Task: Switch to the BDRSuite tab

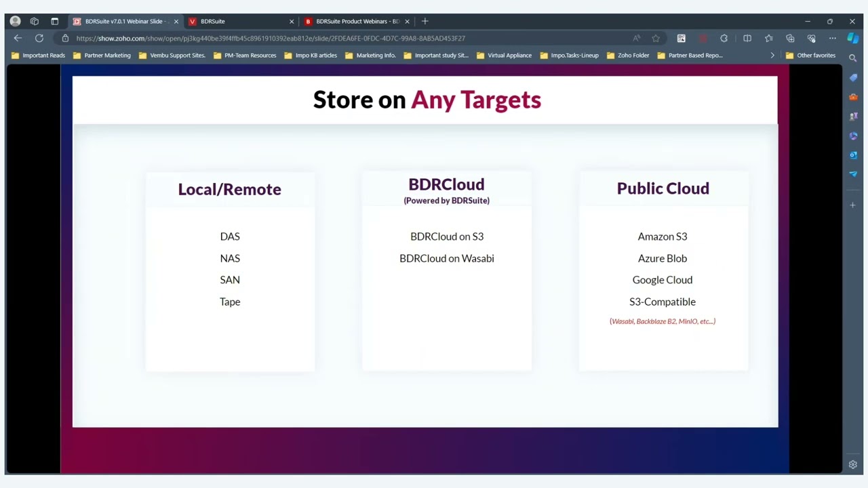Action: (240, 21)
